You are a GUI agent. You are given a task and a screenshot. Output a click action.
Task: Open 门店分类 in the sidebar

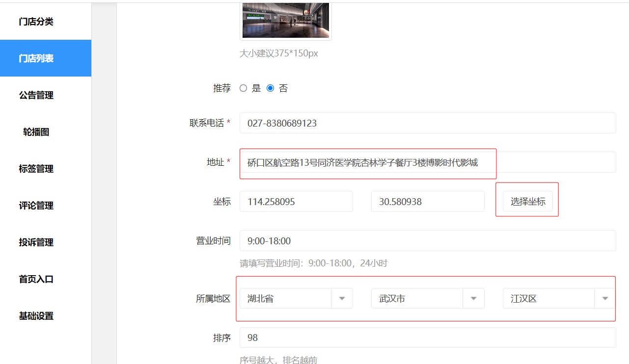pos(36,22)
